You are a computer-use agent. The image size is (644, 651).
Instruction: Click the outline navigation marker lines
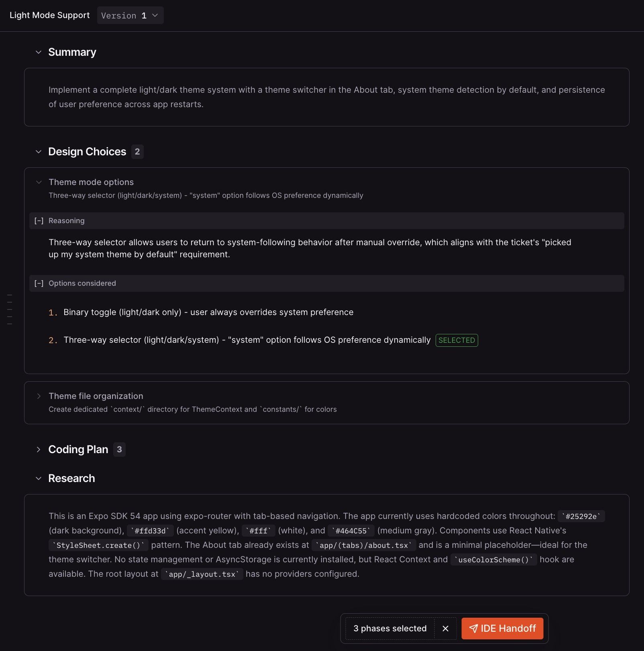click(10, 309)
